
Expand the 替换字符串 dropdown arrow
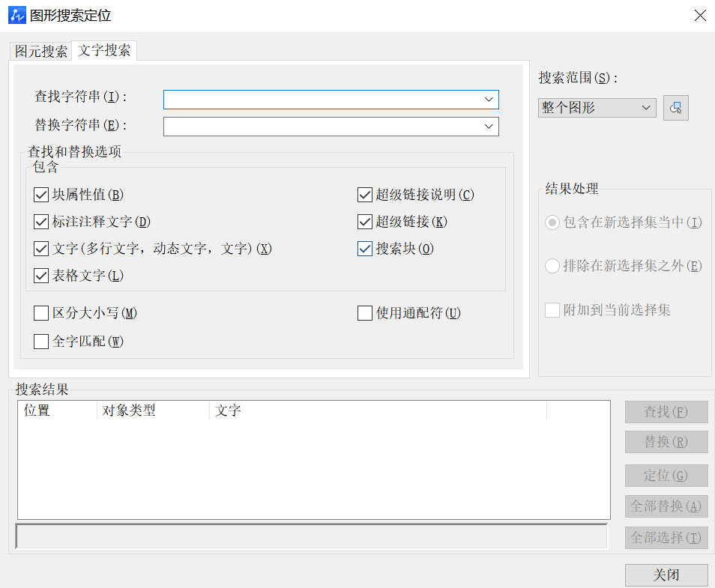(x=489, y=127)
